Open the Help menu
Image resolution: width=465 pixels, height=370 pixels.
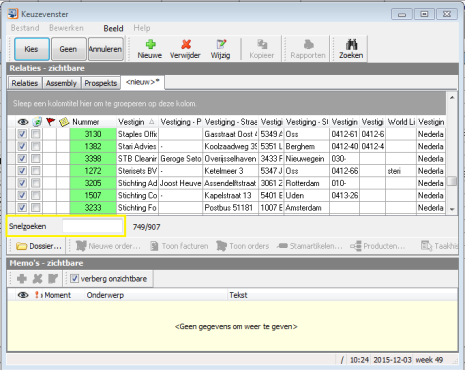[x=142, y=28]
